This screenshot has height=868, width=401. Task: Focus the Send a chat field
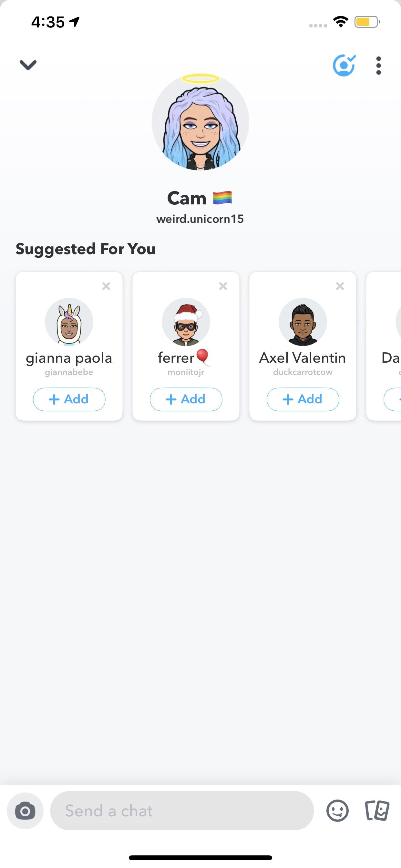(x=182, y=811)
